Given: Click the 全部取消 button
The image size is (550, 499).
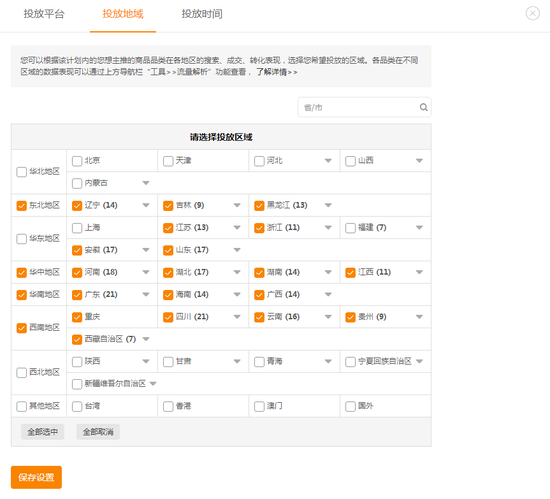Looking at the screenshot, I should coord(98,432).
